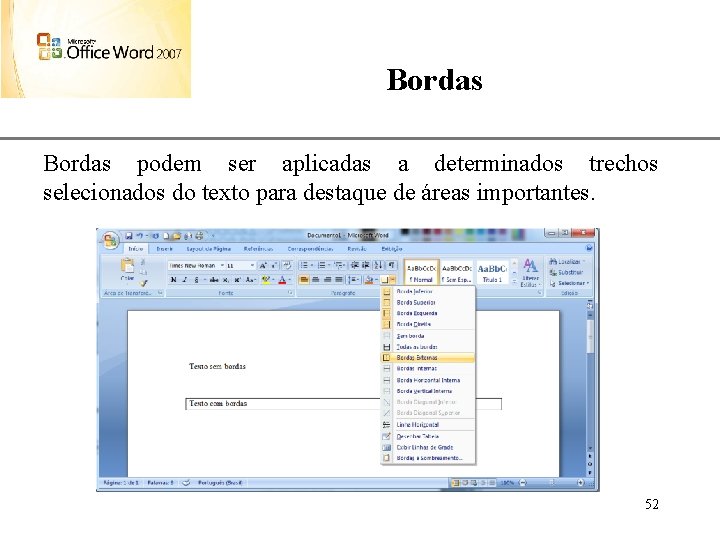Image resolution: width=720 pixels, height=540 pixels.
Task: Click zoom in plus button
Action: [x=581, y=483]
